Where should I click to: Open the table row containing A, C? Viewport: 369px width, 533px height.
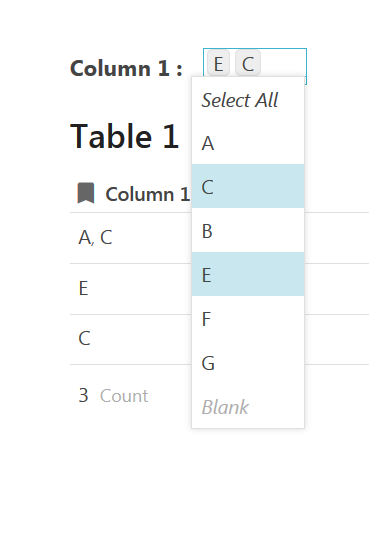pos(131,238)
